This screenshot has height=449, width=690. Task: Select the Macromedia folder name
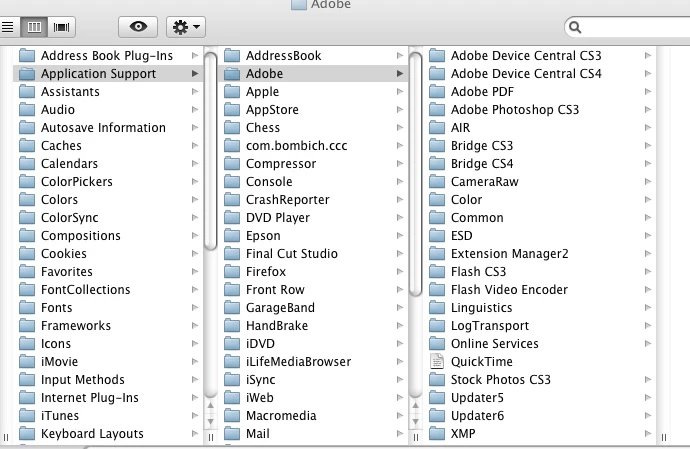[x=281, y=416]
